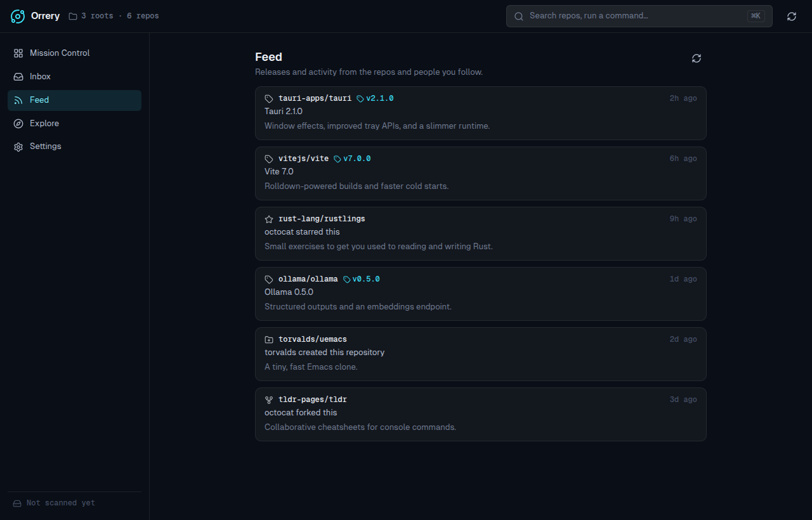Click the 2h ago timestamp
Image resolution: width=812 pixels, height=520 pixels.
point(683,98)
